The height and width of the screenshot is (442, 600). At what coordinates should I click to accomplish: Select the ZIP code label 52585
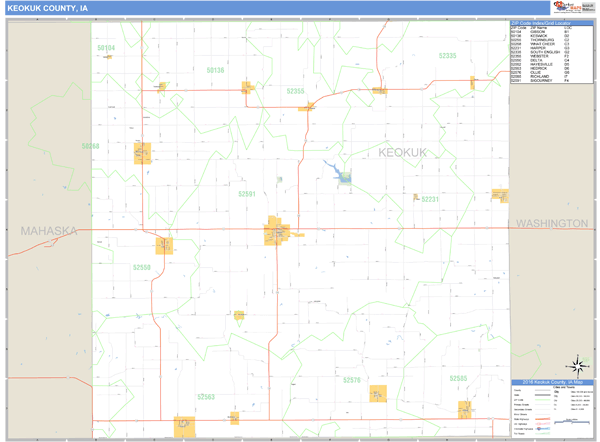(x=458, y=378)
